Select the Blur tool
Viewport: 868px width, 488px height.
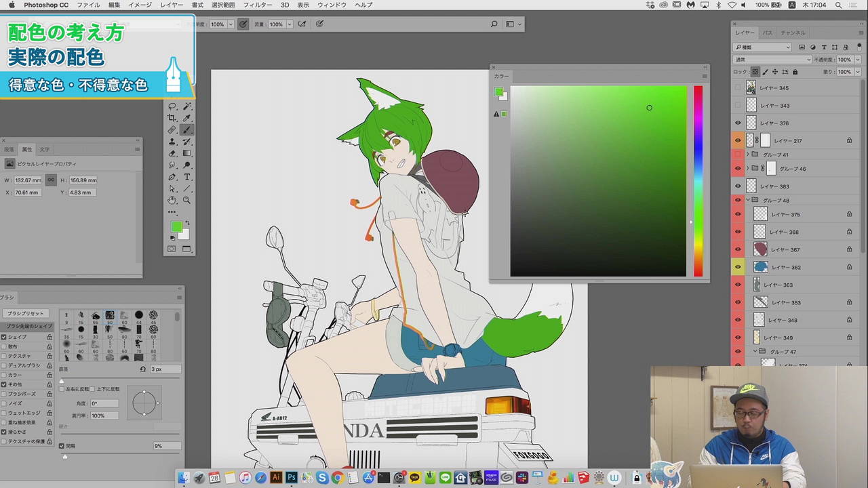point(172,165)
